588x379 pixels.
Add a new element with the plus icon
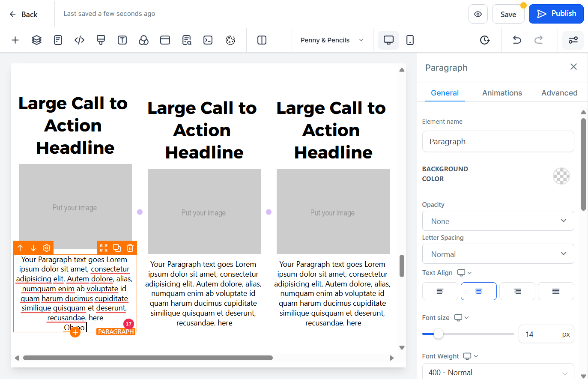pyautogui.click(x=15, y=40)
